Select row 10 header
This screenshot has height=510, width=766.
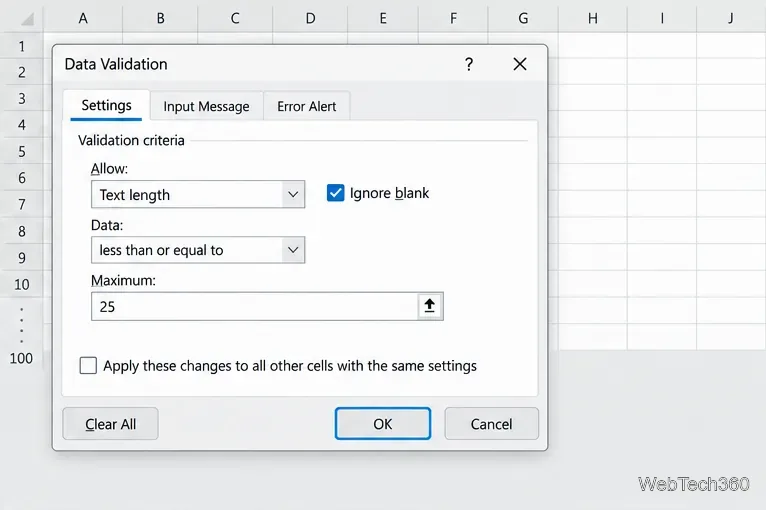point(22,284)
